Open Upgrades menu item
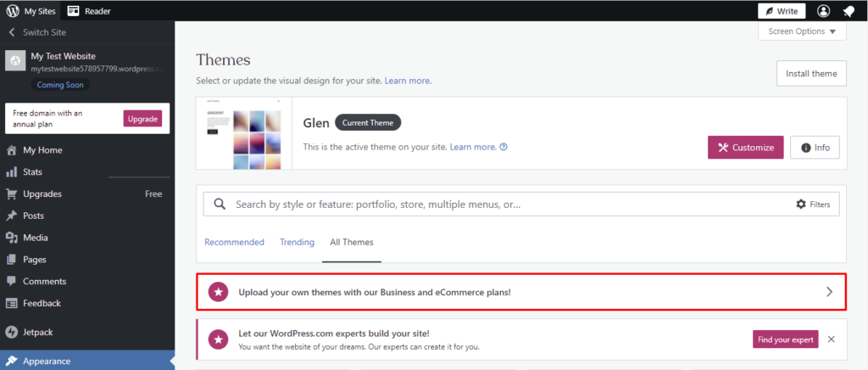Image resolution: width=868 pixels, height=370 pixels. (42, 193)
